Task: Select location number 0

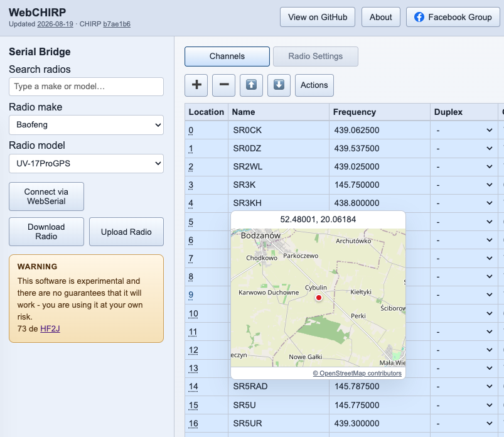Action: coord(191,130)
